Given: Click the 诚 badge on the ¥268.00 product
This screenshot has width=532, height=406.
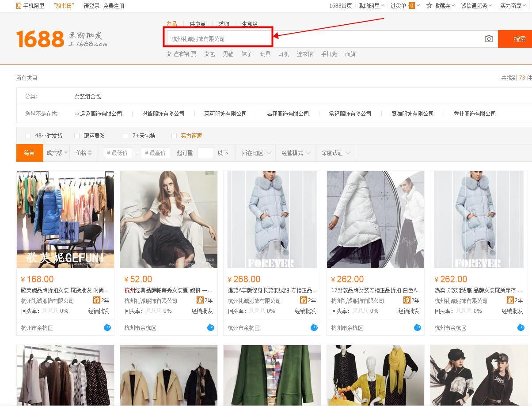Looking at the screenshot, I should (x=303, y=300).
